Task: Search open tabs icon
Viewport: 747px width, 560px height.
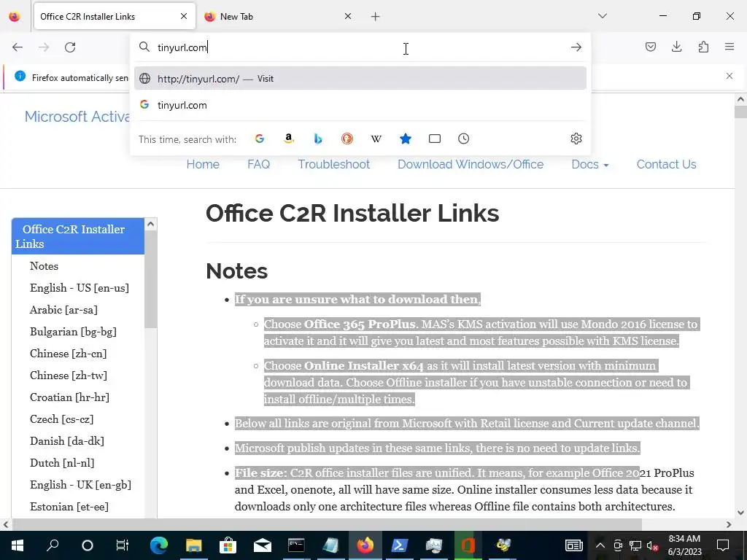Action: pos(435,139)
